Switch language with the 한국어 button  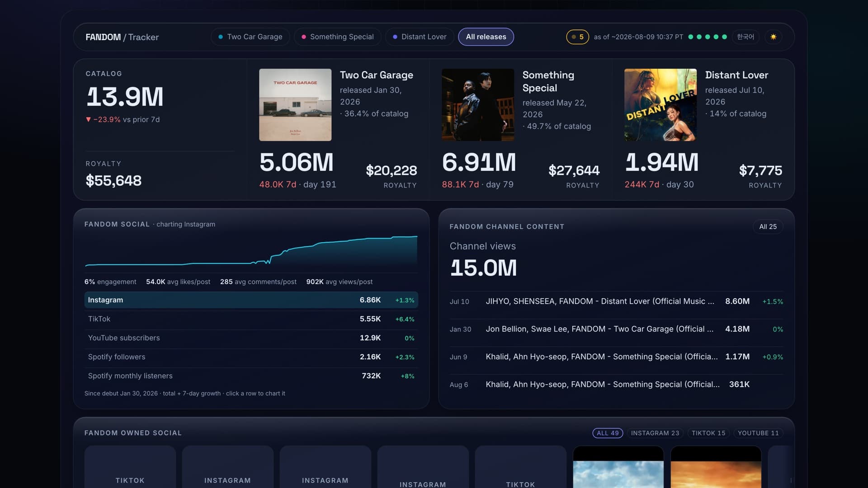pos(745,37)
